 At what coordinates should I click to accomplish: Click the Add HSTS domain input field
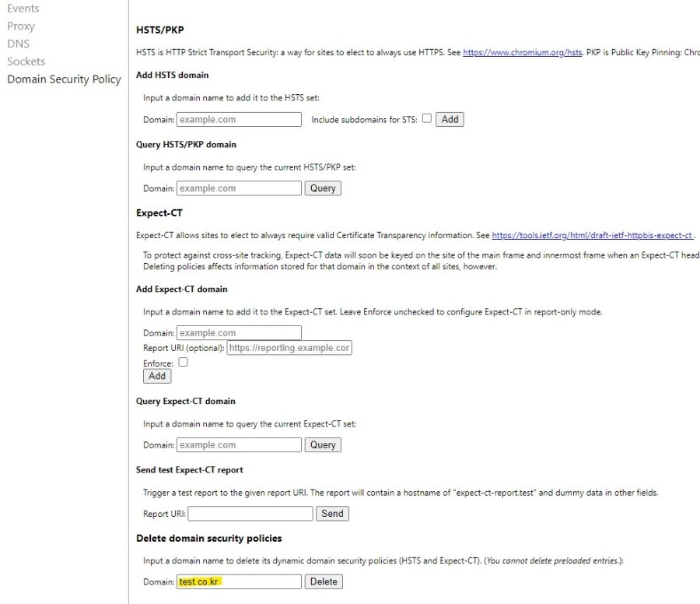tap(240, 119)
